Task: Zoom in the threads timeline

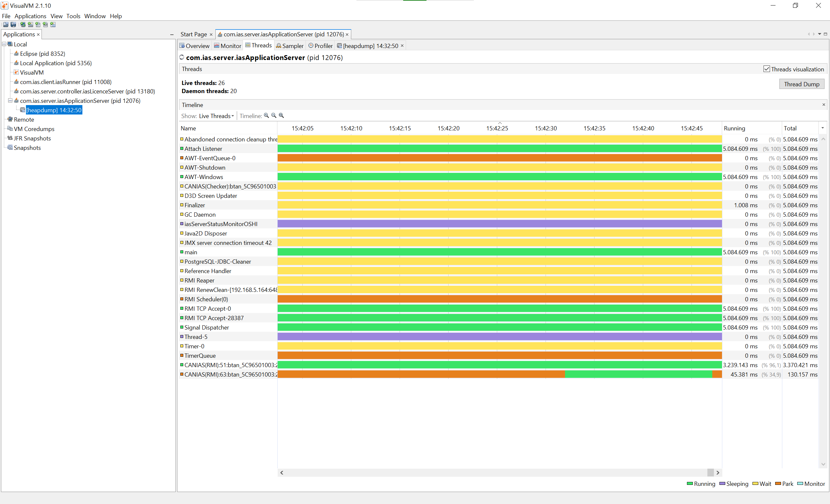Action: pyautogui.click(x=266, y=115)
